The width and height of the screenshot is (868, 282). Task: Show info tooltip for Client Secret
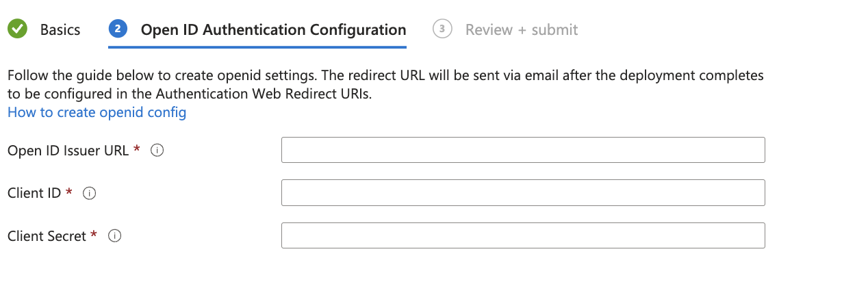pyautogui.click(x=115, y=236)
